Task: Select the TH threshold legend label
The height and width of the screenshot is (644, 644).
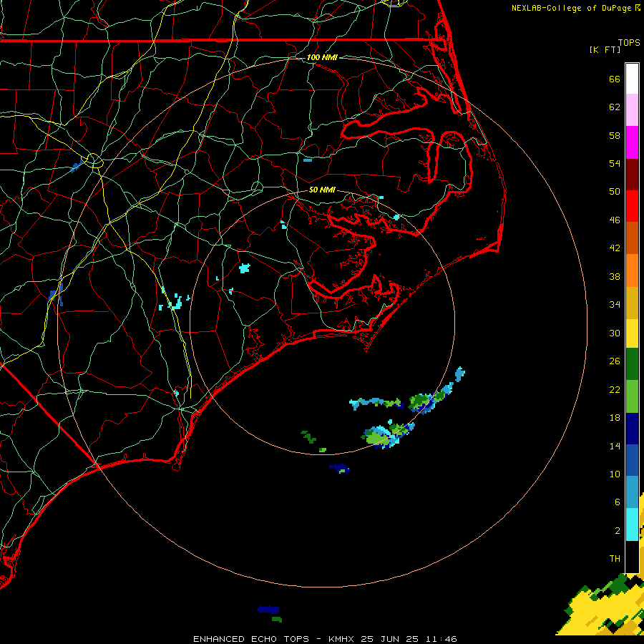Action: 615,559
